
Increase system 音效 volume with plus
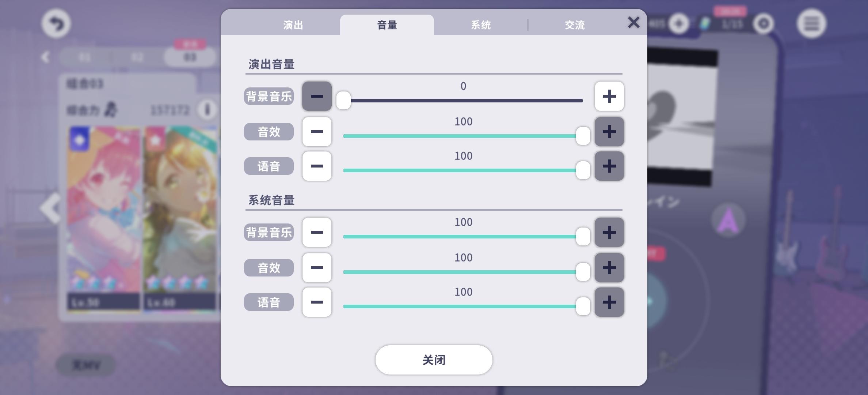tap(609, 268)
